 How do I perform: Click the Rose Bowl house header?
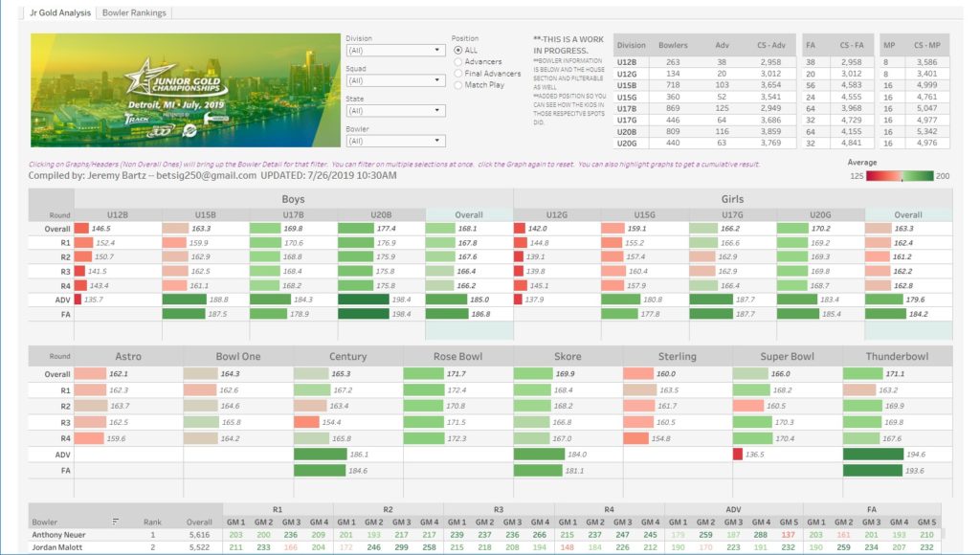(458, 356)
